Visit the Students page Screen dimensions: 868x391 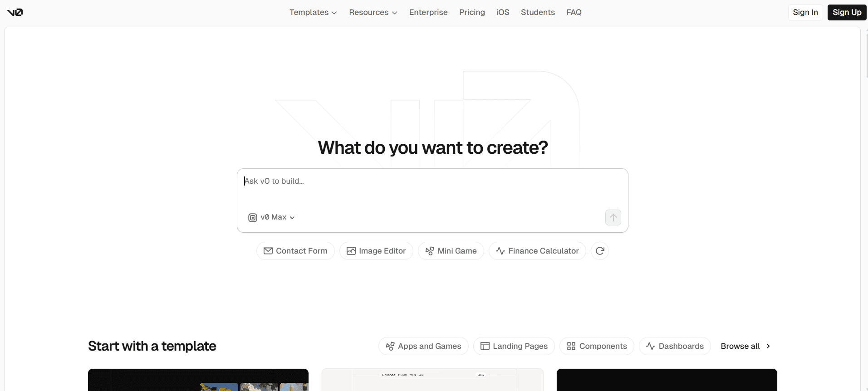538,12
